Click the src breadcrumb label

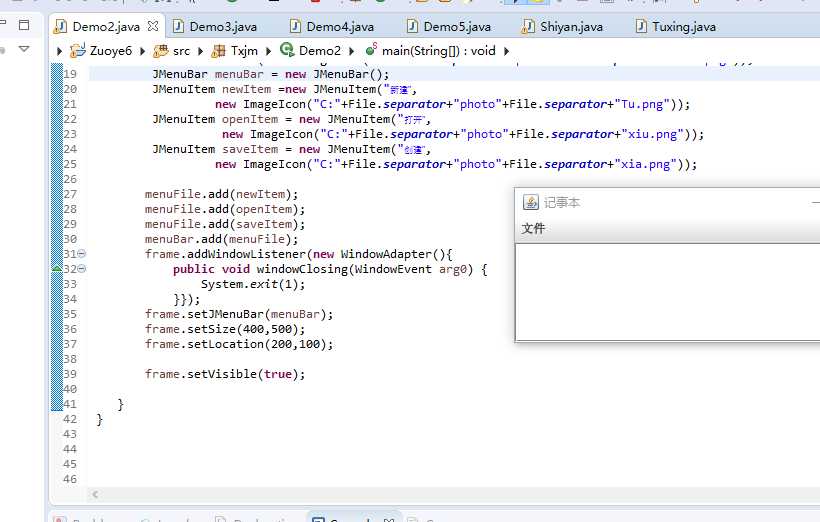point(181,51)
